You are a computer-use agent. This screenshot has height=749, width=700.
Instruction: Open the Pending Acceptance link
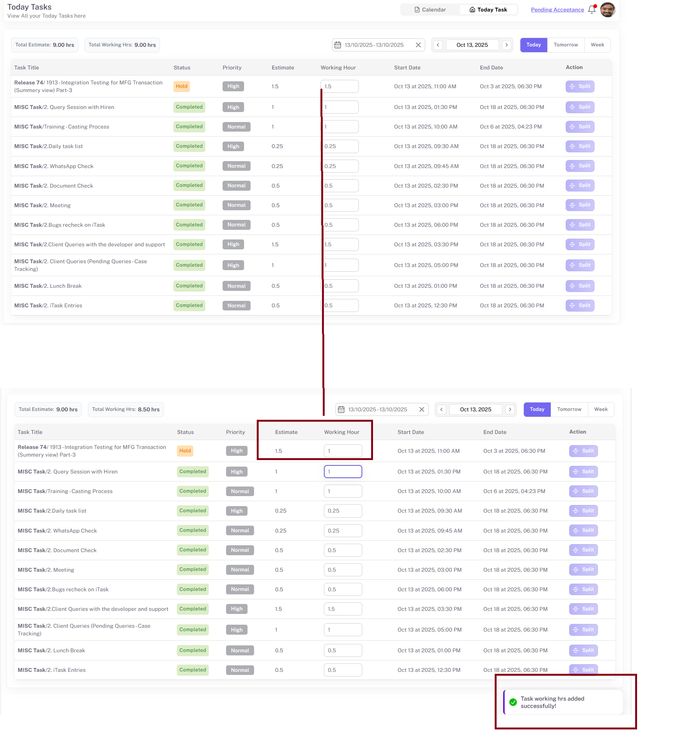coord(557,10)
